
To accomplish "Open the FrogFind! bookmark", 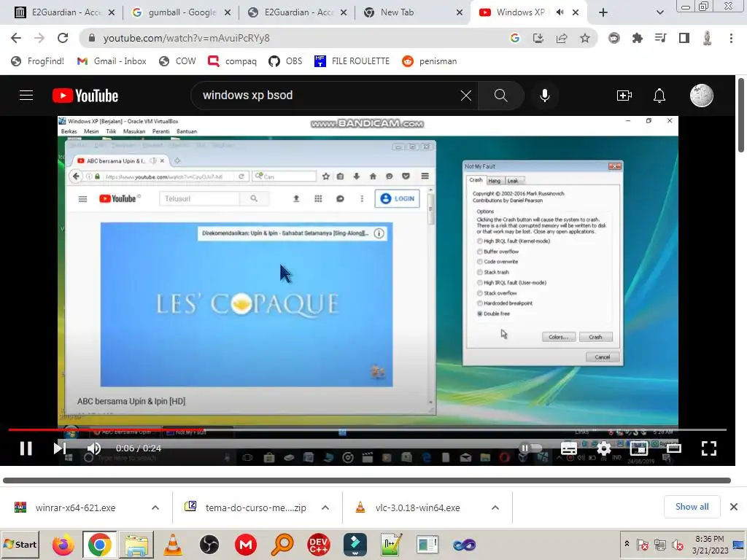I will (37, 61).
